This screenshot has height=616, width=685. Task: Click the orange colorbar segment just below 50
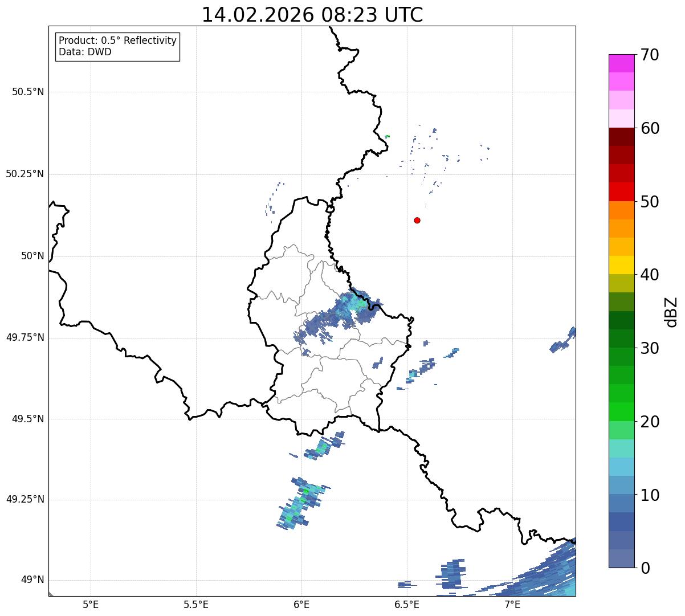click(621, 210)
